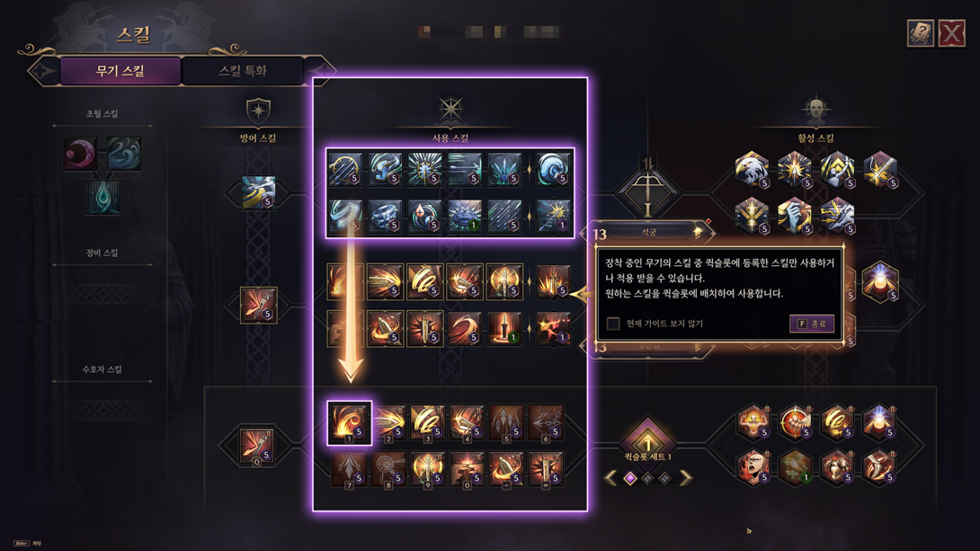Select the crossbow weapon emblem icon
The height and width of the screenshot is (551, 980).
coord(647,185)
